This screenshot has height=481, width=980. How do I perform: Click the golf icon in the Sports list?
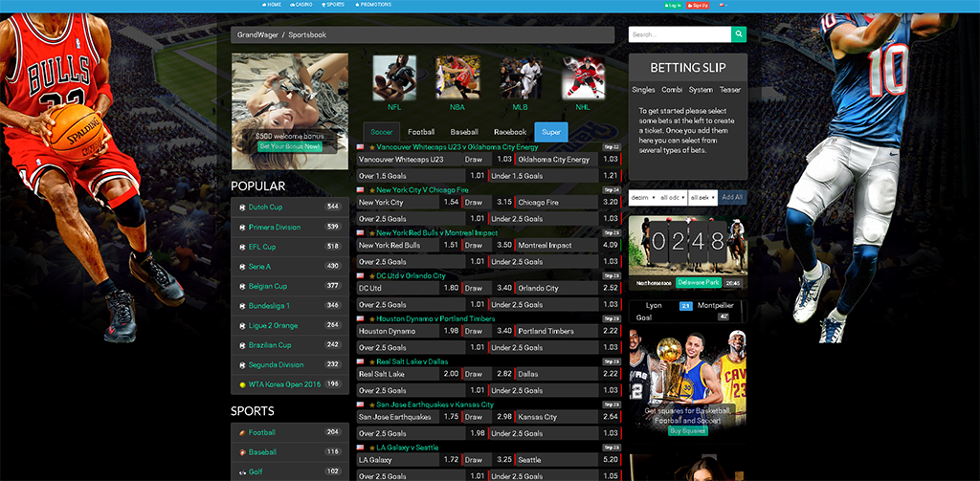(242, 472)
